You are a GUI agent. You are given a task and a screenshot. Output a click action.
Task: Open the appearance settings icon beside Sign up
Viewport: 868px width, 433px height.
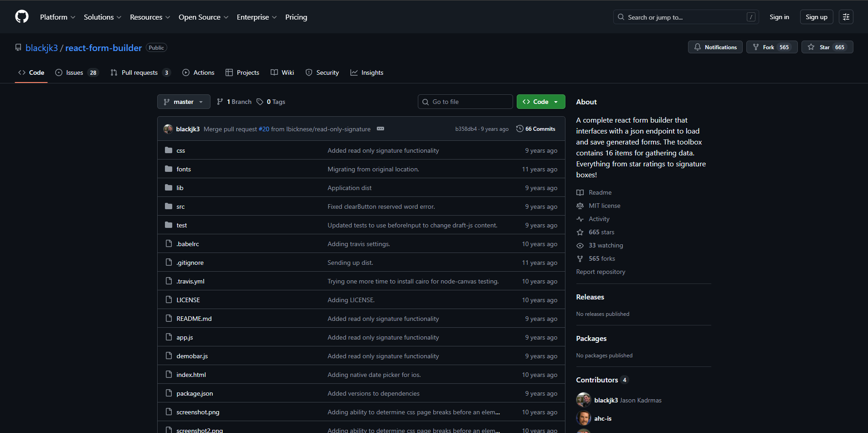(846, 17)
